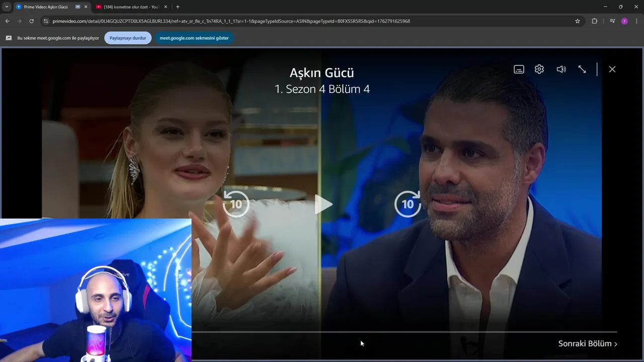Close the video player with X
Image resolution: width=644 pixels, height=362 pixels.
(x=612, y=69)
